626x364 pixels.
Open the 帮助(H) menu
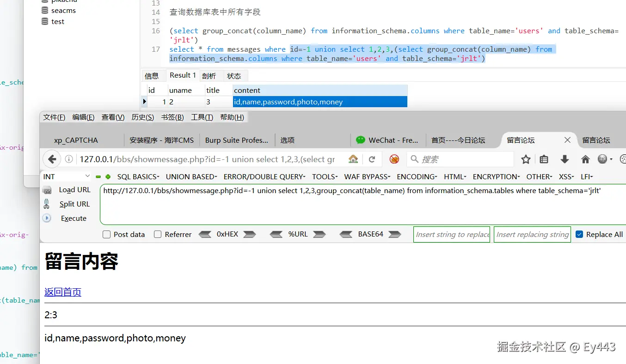point(232,117)
